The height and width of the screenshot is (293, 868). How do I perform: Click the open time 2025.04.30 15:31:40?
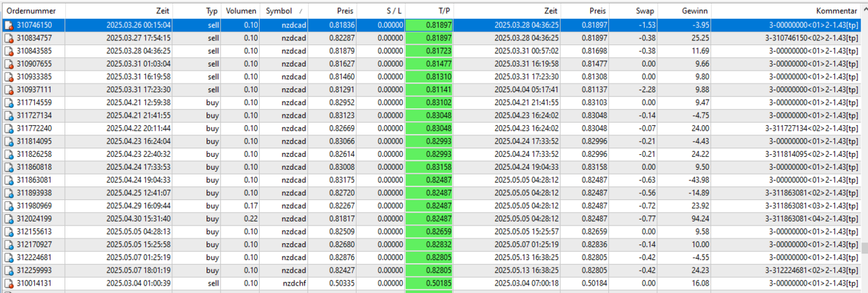139,218
